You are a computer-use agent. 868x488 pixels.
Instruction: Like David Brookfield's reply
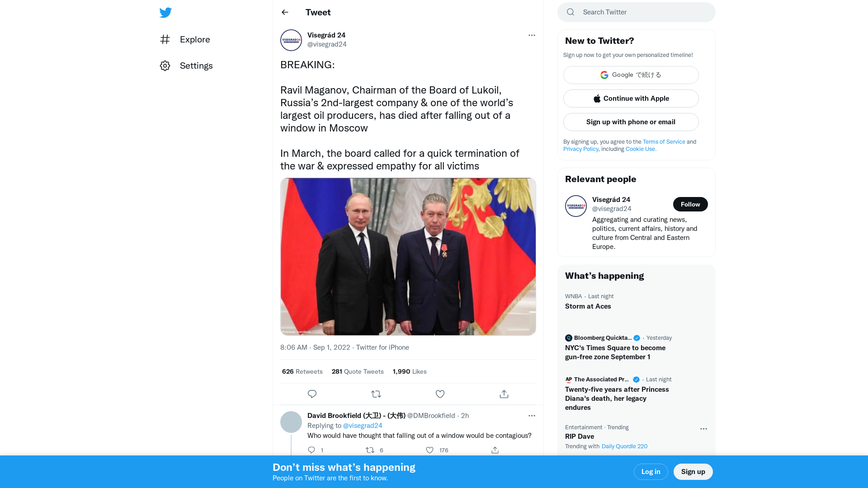[x=429, y=450]
